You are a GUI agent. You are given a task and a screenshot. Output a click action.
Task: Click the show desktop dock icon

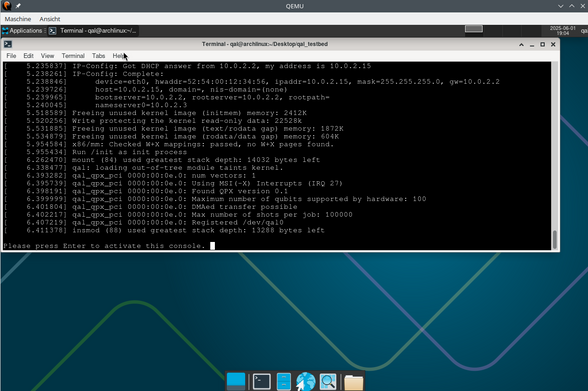[x=236, y=382]
